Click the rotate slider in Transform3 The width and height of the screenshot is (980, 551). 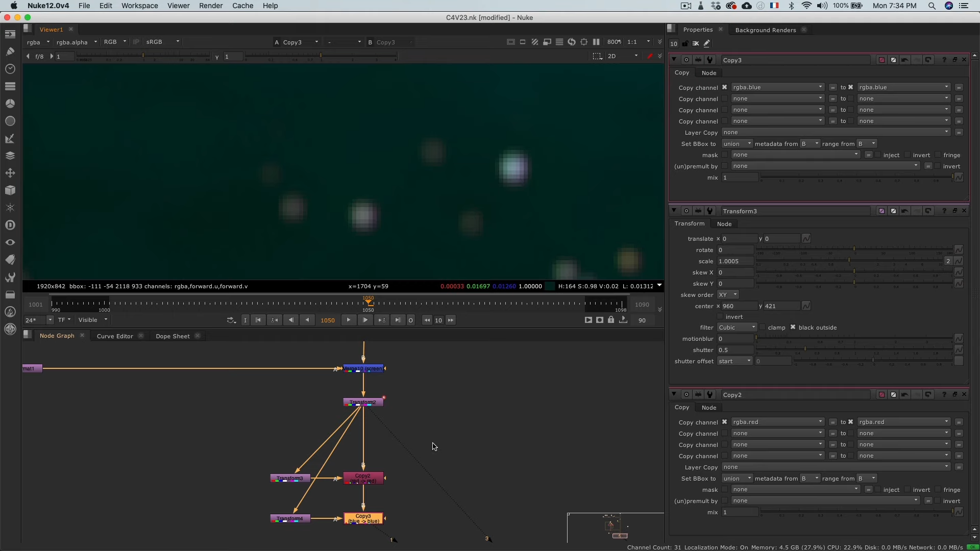pyautogui.click(x=854, y=250)
